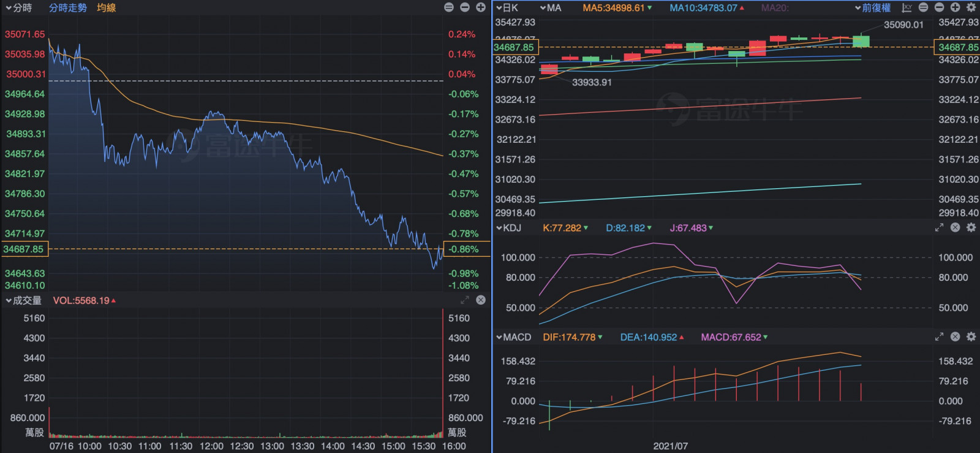
Task: Toggle the 分時走勢 price line
Action: point(68,8)
